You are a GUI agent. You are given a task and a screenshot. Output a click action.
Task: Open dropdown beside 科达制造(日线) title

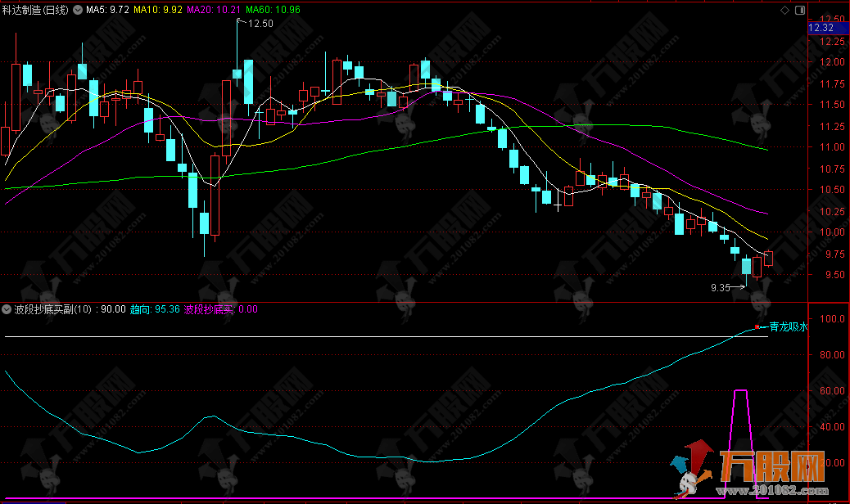coord(78,10)
